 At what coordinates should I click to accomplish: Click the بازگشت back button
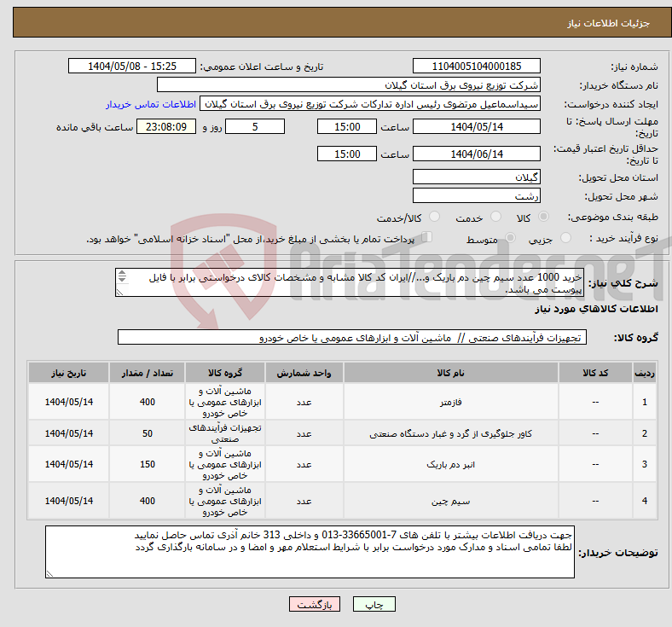pyautogui.click(x=315, y=604)
